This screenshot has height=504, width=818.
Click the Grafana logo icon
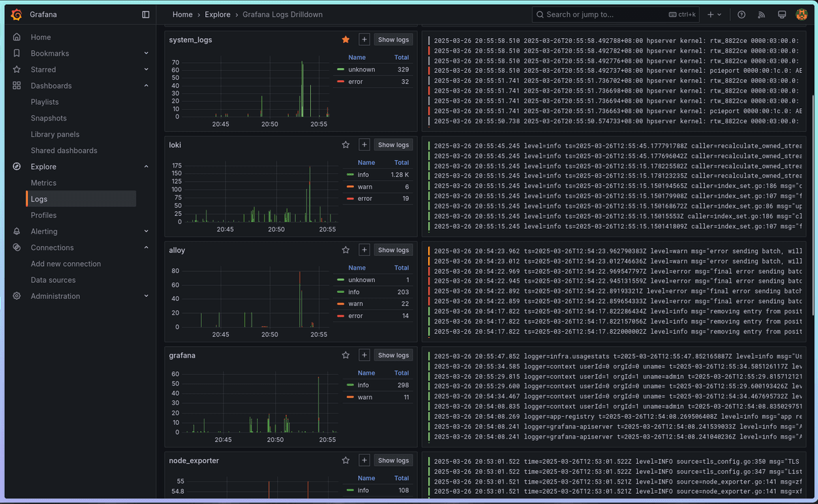16,14
